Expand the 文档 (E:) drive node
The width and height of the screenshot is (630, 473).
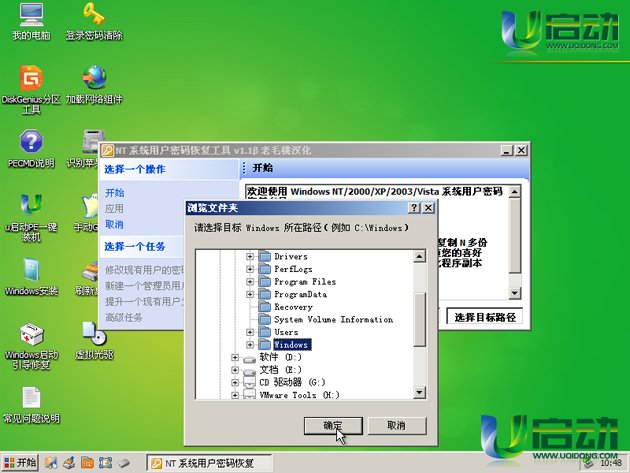click(235, 370)
